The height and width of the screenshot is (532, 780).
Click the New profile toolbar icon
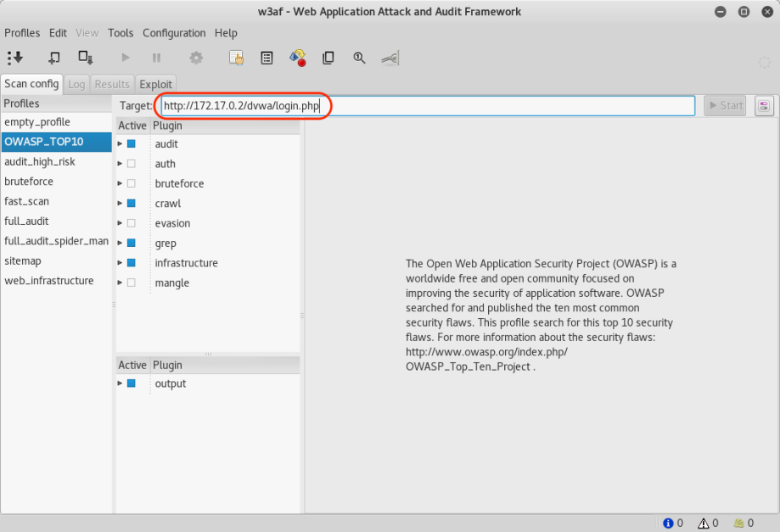54,58
